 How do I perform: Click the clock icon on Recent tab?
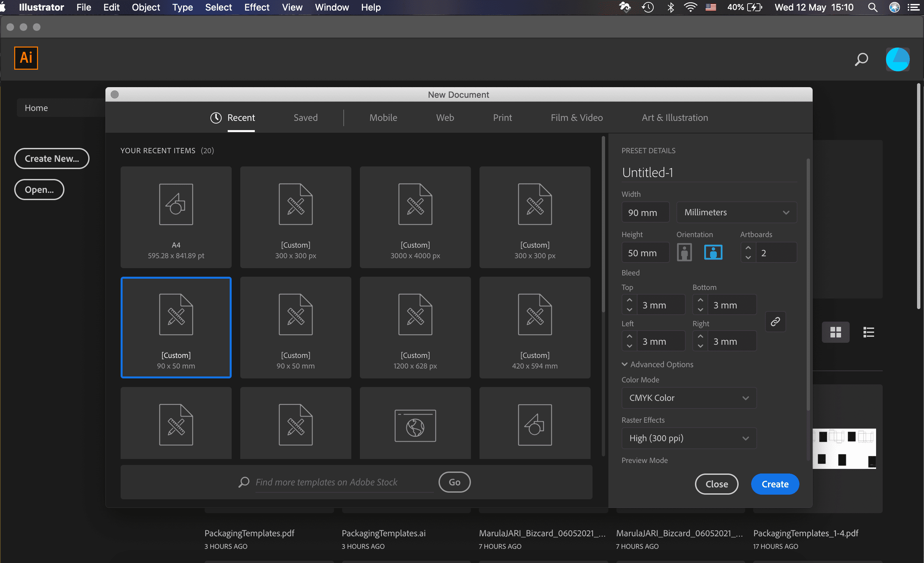215,118
